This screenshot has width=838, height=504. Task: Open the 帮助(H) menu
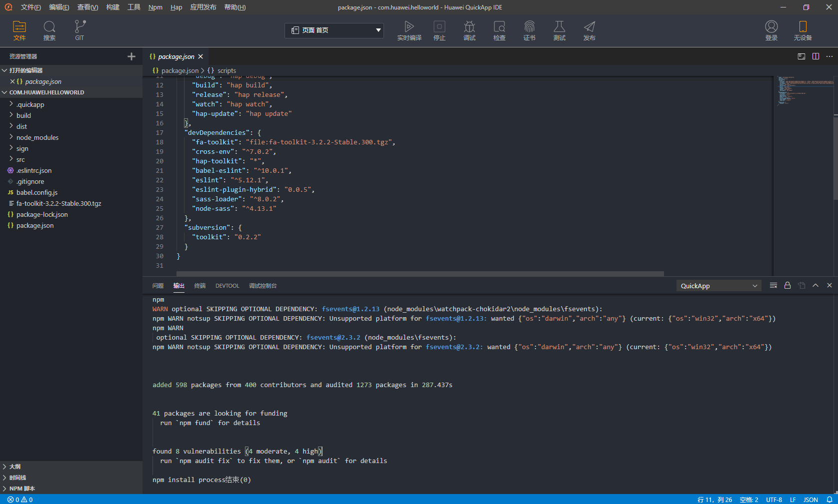(x=235, y=7)
